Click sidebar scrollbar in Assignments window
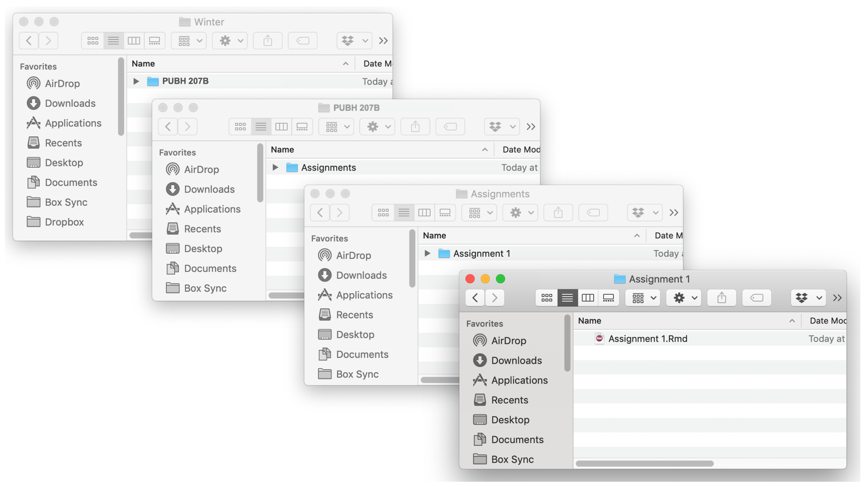868x487 pixels. coord(412,258)
